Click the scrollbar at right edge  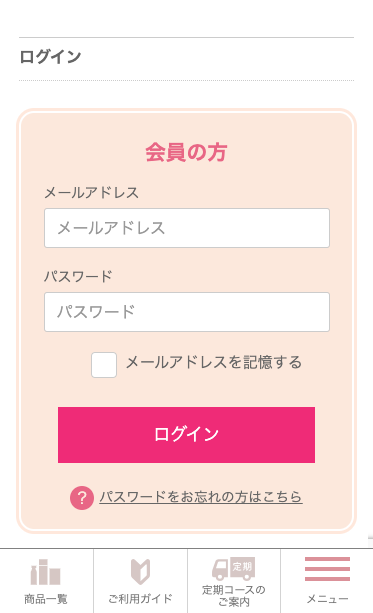370,541
